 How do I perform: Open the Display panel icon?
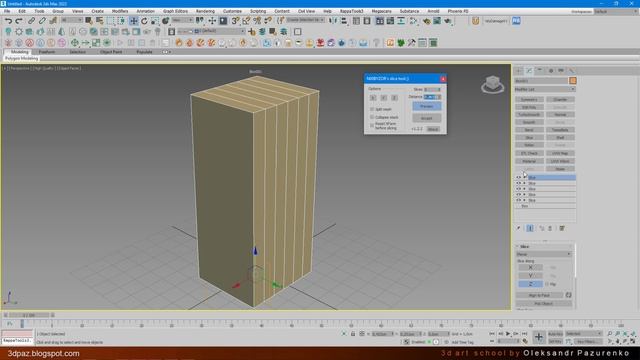coord(561,71)
